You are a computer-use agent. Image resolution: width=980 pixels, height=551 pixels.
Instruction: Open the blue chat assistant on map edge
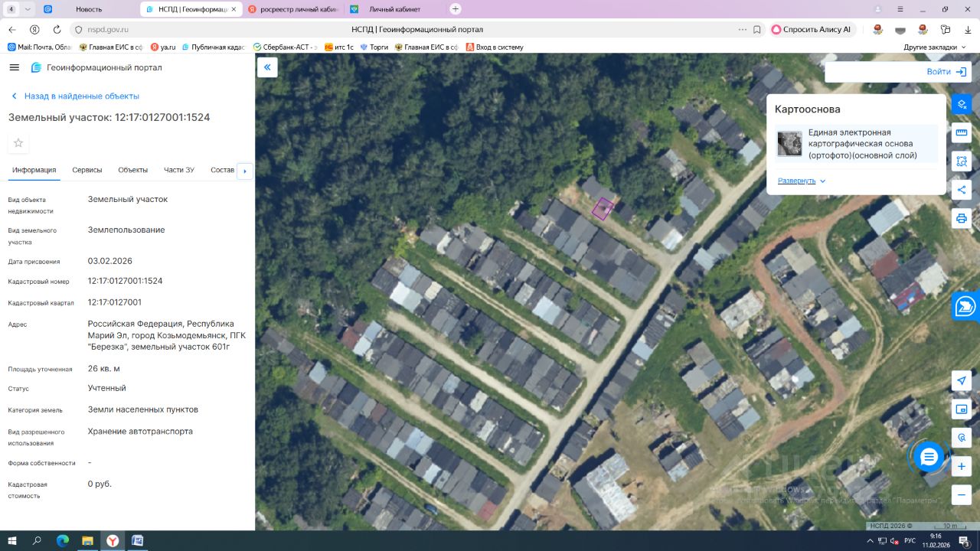965,307
